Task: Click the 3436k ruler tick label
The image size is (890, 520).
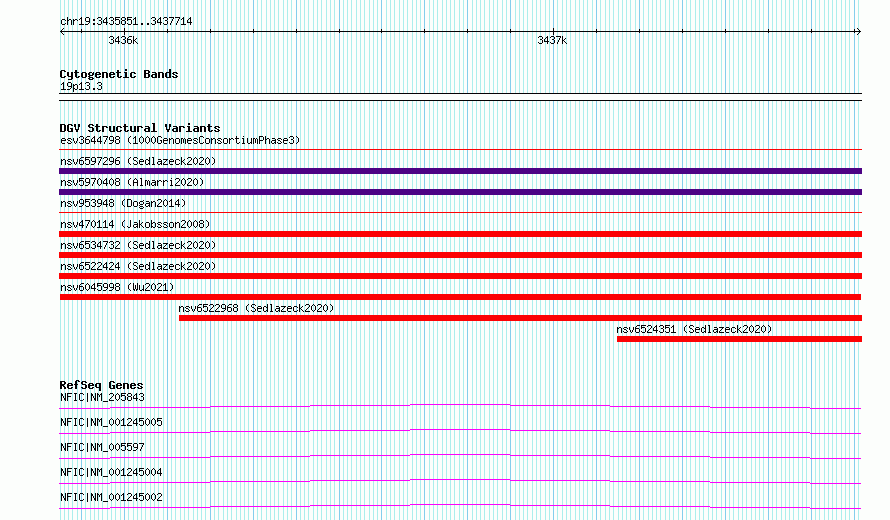Action: pos(123,40)
